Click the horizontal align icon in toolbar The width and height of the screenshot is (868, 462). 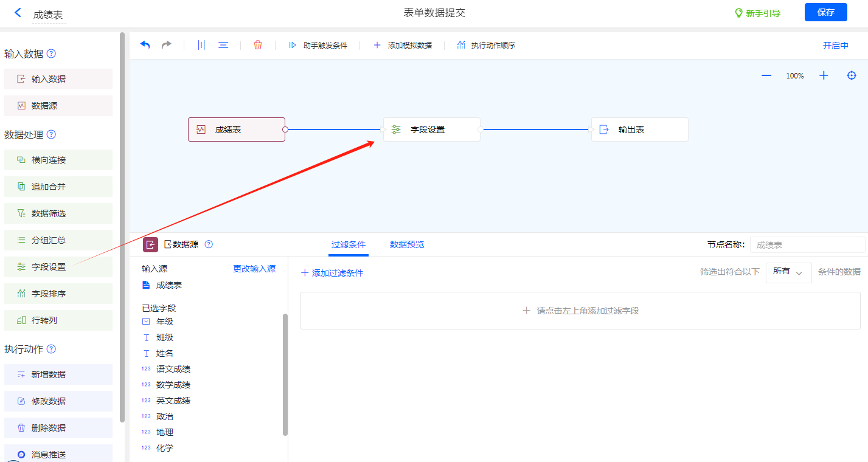(x=223, y=45)
